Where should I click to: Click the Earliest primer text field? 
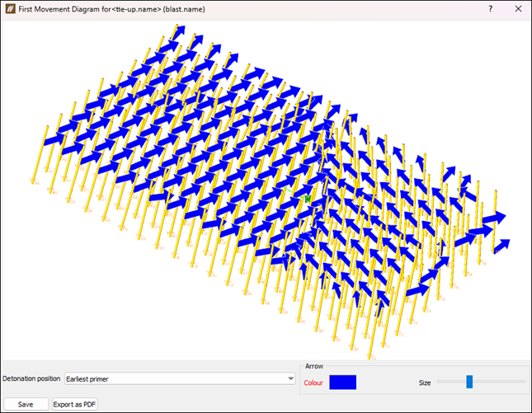coord(87,379)
